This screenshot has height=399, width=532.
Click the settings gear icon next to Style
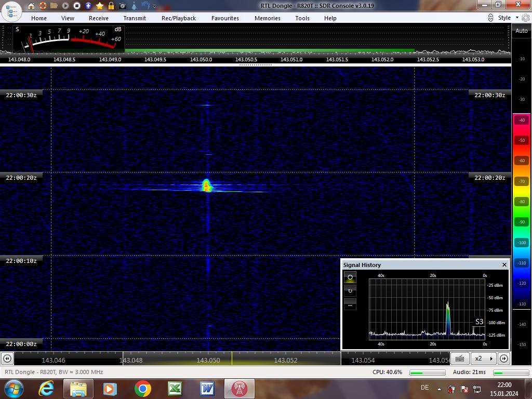click(526, 18)
